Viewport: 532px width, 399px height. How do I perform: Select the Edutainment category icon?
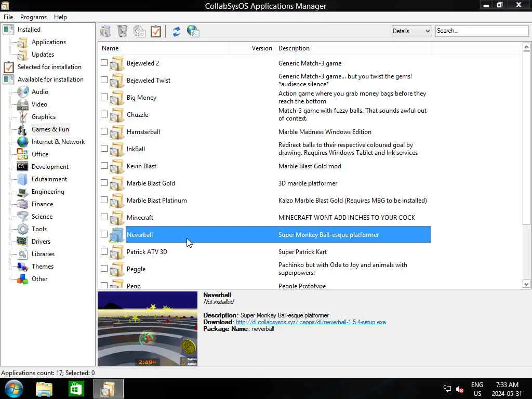[23, 179]
